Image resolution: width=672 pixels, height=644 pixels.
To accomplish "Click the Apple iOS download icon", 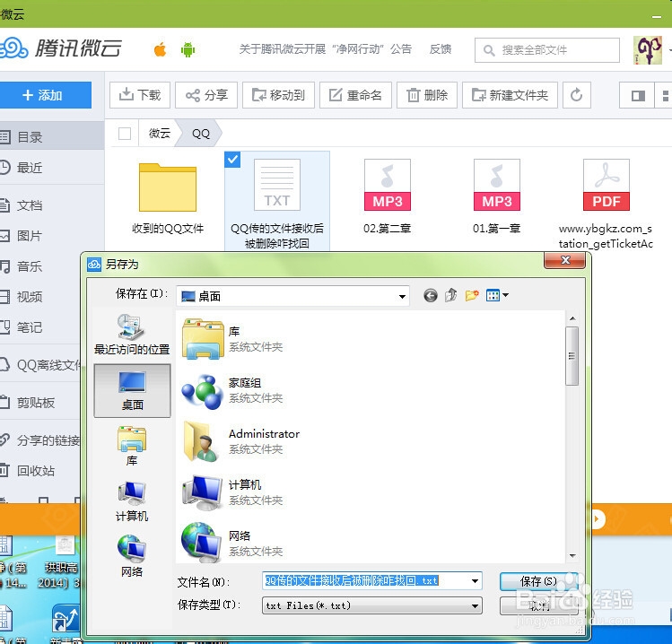I will pyautogui.click(x=161, y=49).
